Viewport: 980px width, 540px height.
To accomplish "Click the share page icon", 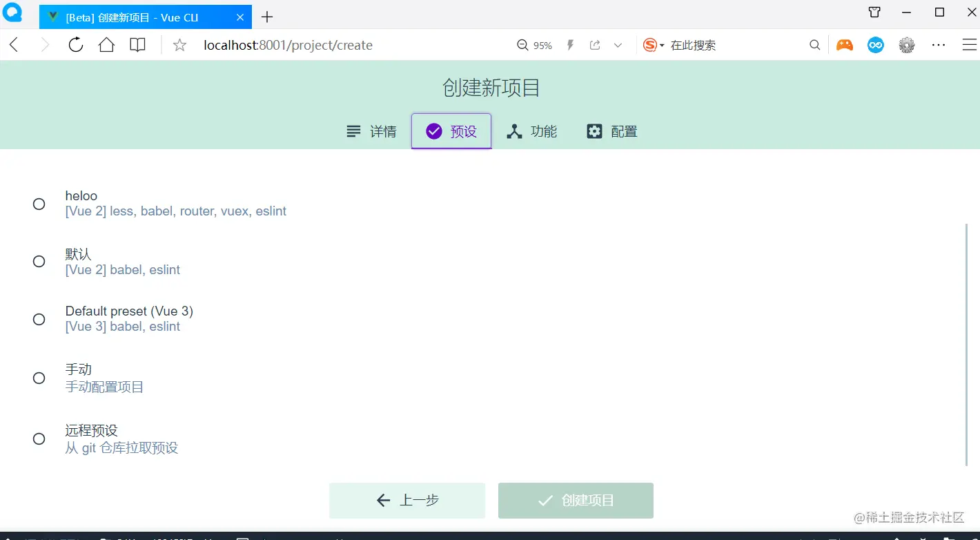I will [x=595, y=45].
